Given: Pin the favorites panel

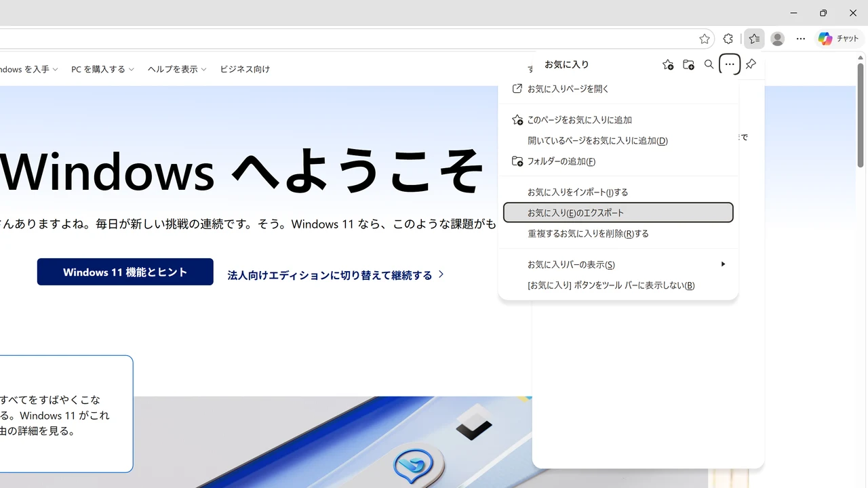Looking at the screenshot, I should coord(751,64).
